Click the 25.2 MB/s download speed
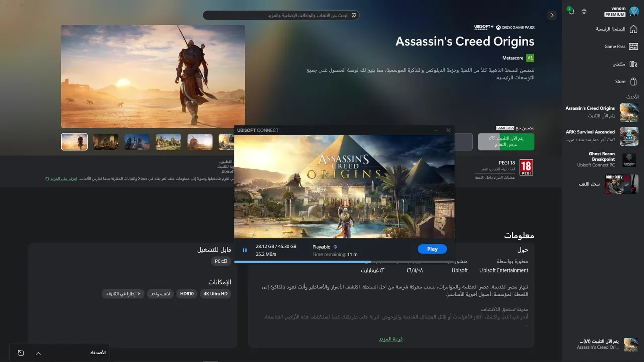This screenshot has height=362, width=644. pyautogui.click(x=266, y=254)
